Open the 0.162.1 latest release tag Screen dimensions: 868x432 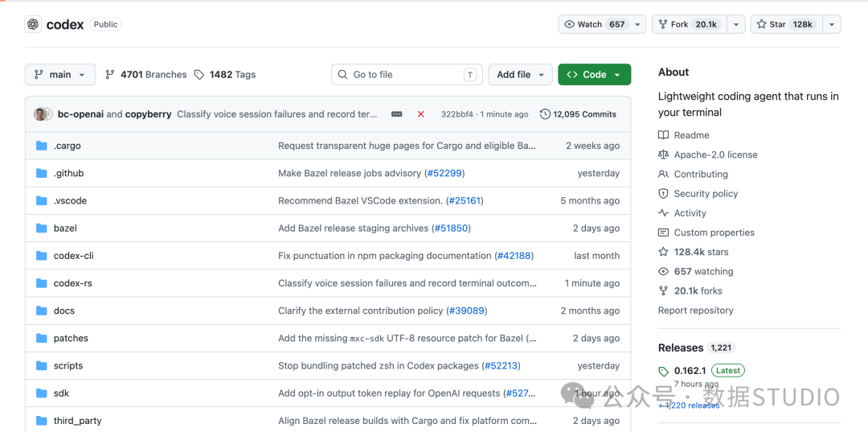[690, 371]
